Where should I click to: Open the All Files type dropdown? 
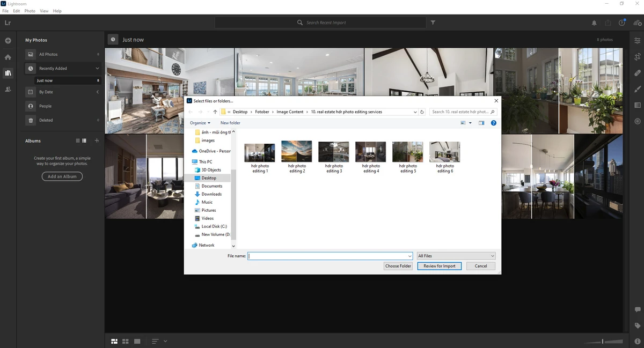click(456, 256)
